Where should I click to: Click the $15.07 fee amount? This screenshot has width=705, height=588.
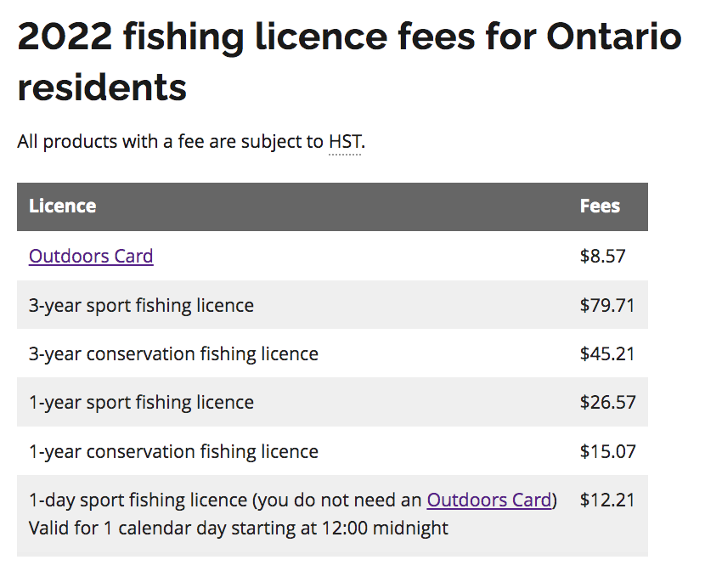607,451
